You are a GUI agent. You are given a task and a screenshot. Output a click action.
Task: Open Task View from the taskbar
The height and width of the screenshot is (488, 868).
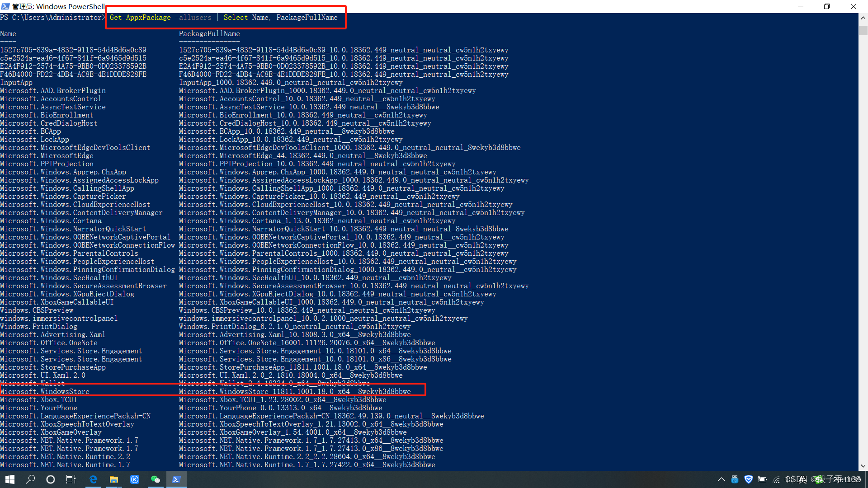pyautogui.click(x=71, y=479)
